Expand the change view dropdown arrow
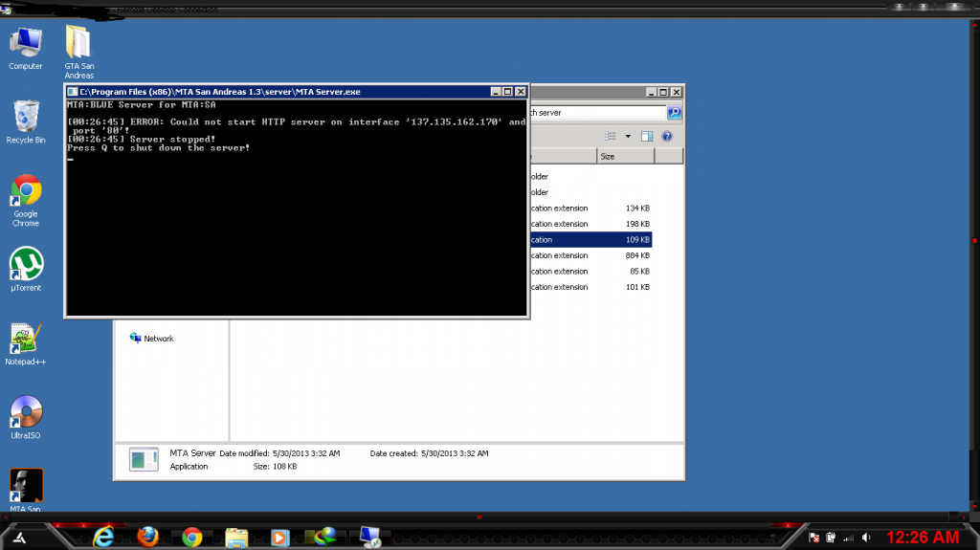This screenshot has height=550, width=980. 628,136
